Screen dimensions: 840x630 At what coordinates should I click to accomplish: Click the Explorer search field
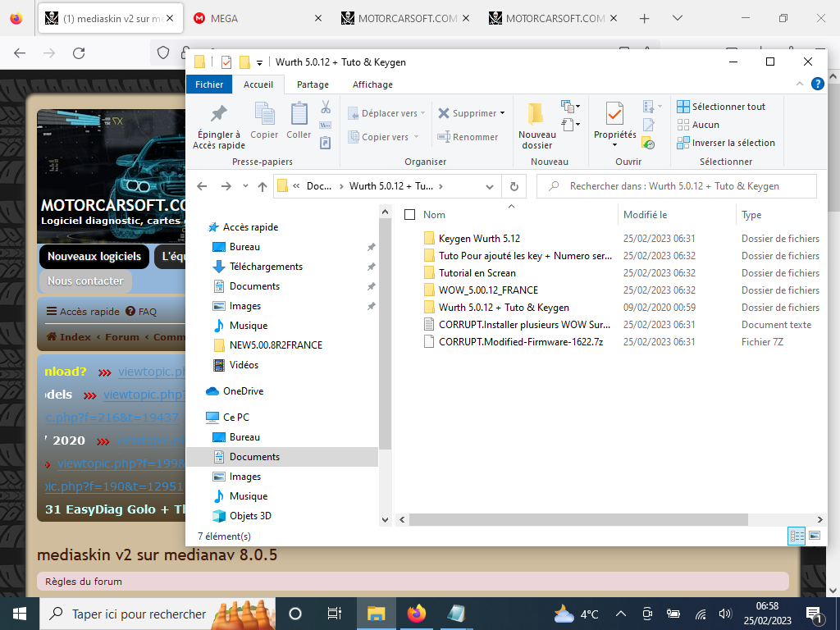[677, 186]
